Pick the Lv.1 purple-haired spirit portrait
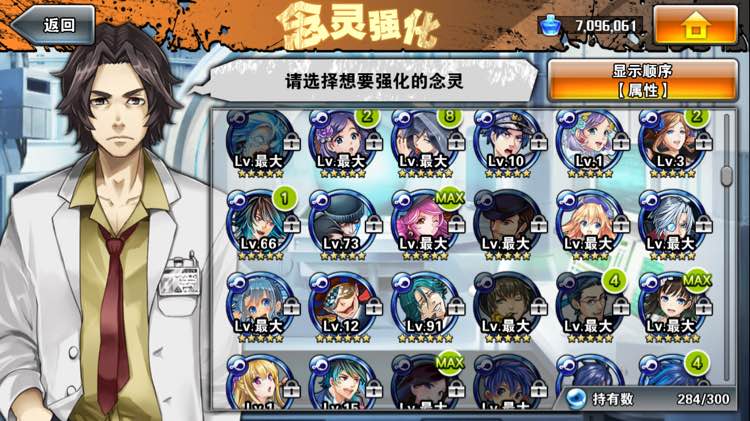The height and width of the screenshot is (421, 750). click(590, 143)
